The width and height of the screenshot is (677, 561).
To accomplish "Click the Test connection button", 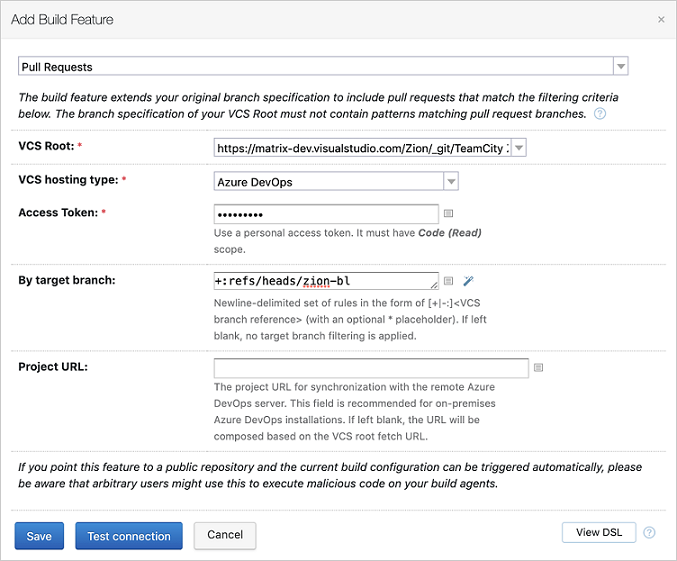I will pyautogui.click(x=129, y=536).
